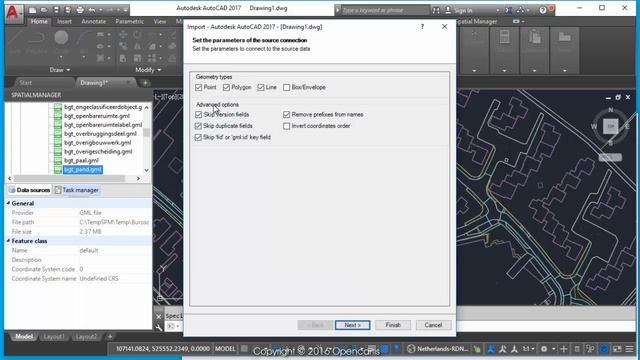Select bgt_overbruggingsdeel.gml in the tree
This screenshot has height=360, width=640.
click(x=100, y=133)
